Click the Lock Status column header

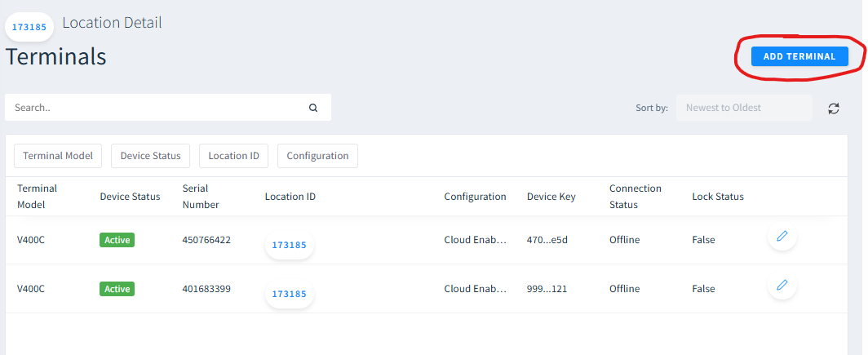pyautogui.click(x=718, y=197)
